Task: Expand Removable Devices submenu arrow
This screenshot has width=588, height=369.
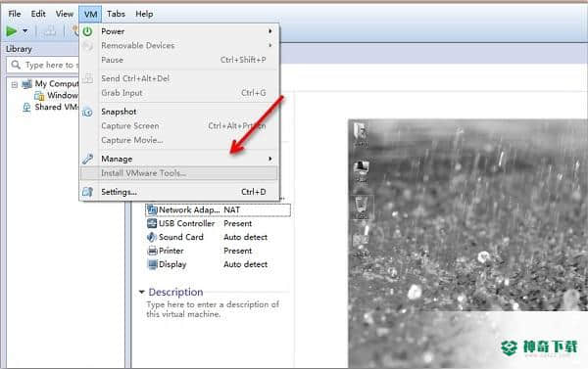Action: tap(270, 45)
